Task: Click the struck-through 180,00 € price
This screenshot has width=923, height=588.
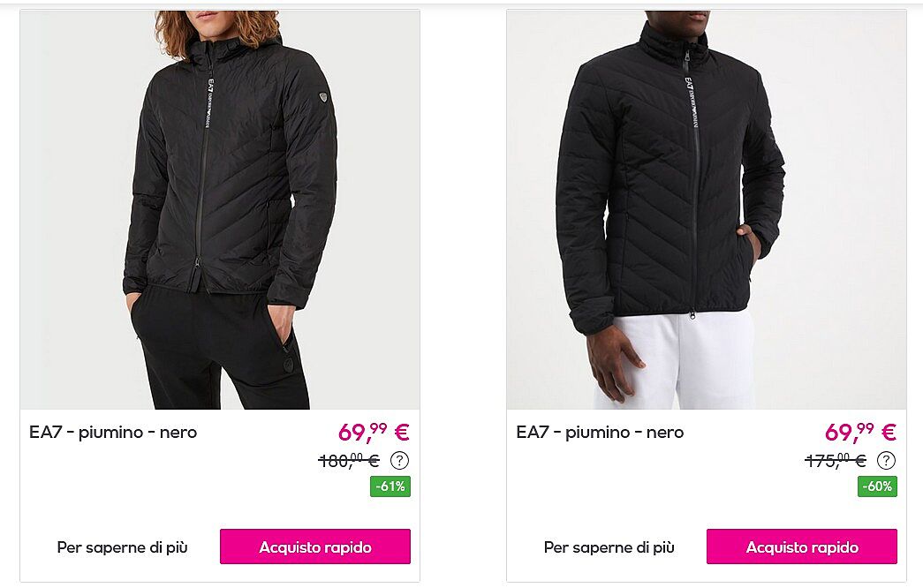Action: tap(349, 460)
